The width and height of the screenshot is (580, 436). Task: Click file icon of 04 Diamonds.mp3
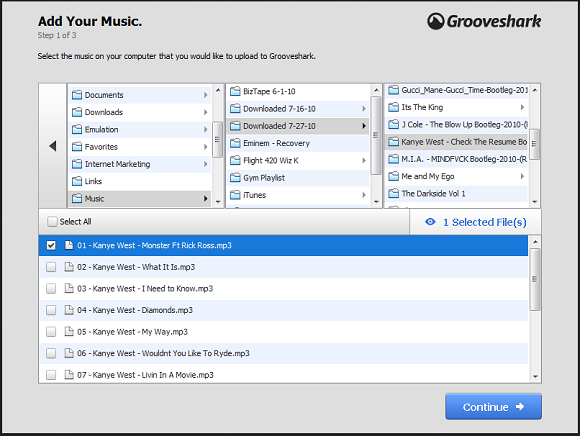[x=69, y=310]
